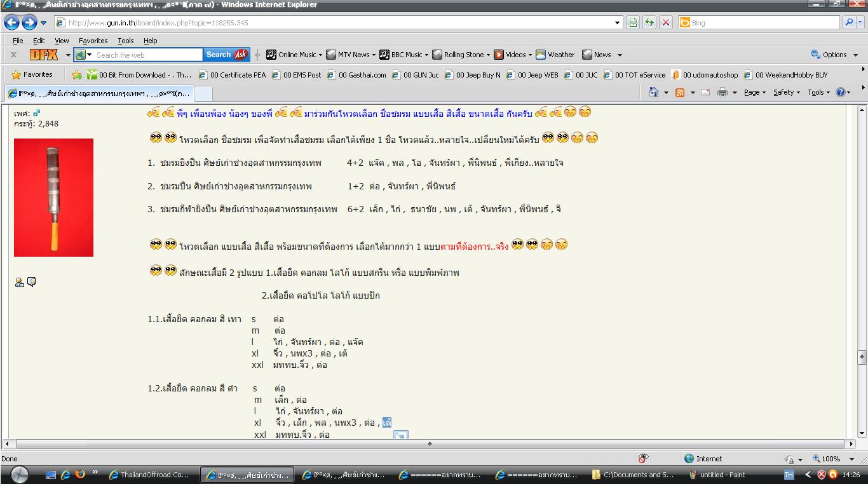Open the 00 Gasthai.com favorites link

pos(356,75)
